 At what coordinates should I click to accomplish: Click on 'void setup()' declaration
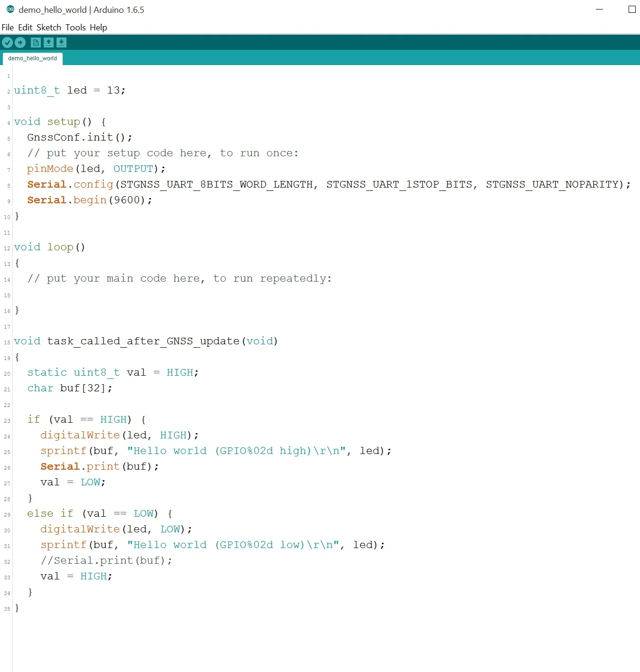click(53, 122)
